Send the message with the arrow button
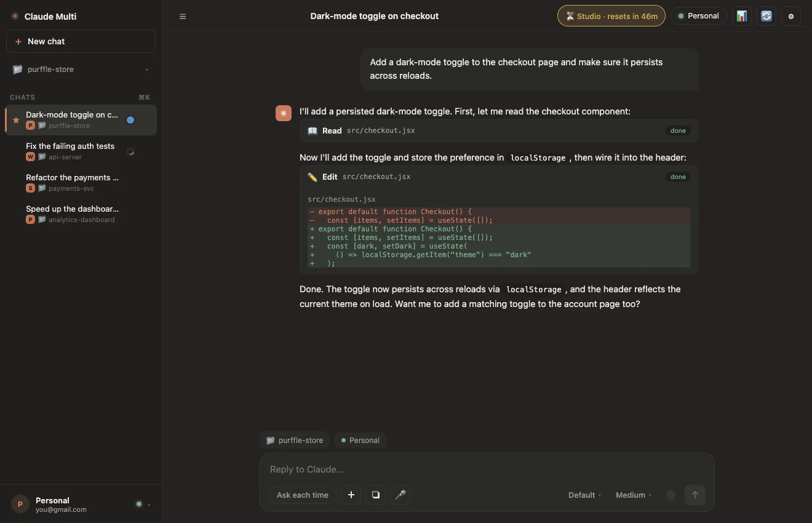Image resolution: width=812 pixels, height=523 pixels. pos(695,495)
